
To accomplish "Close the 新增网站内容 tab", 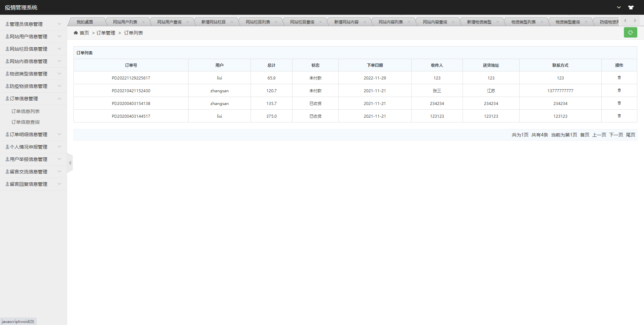I will [x=365, y=22].
